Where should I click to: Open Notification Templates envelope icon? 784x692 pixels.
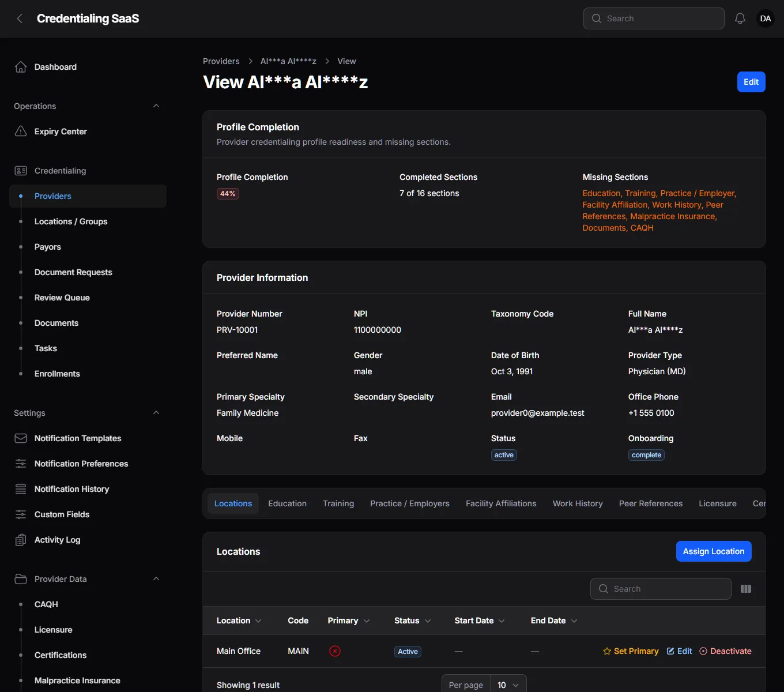click(21, 438)
